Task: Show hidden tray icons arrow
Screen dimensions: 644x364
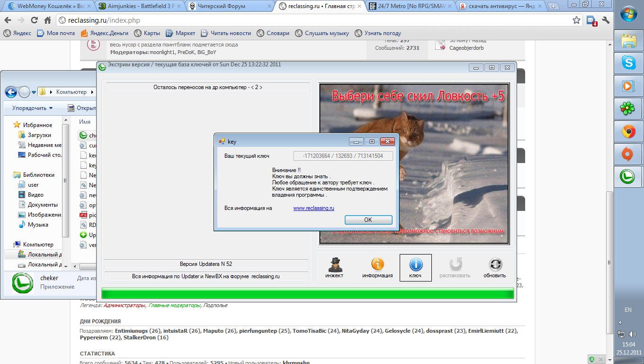Action: pyautogui.click(x=620, y=322)
